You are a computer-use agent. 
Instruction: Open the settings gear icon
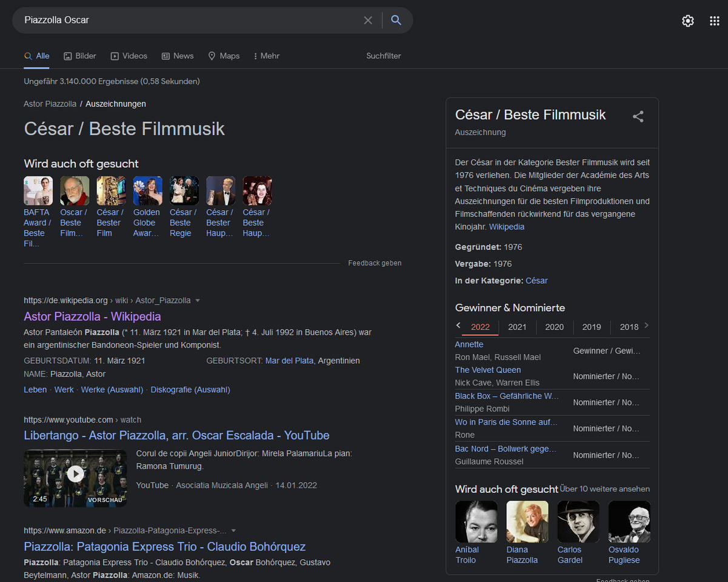point(688,21)
